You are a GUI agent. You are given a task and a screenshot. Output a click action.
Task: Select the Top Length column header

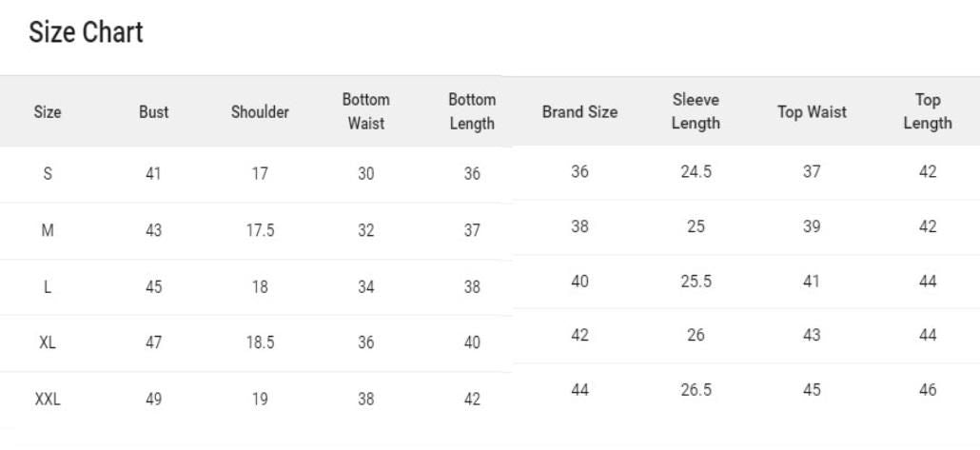[928, 111]
